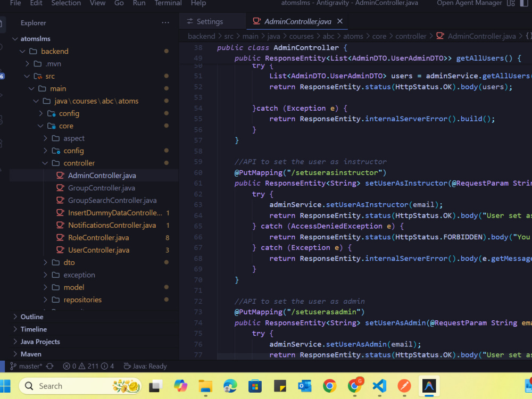
Task: Open Postman from the taskbar
Action: coord(404,386)
